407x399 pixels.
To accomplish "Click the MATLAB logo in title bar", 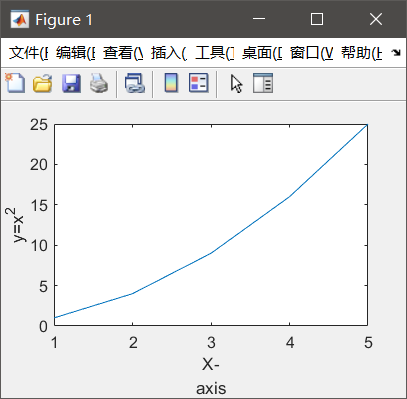I will (19, 19).
